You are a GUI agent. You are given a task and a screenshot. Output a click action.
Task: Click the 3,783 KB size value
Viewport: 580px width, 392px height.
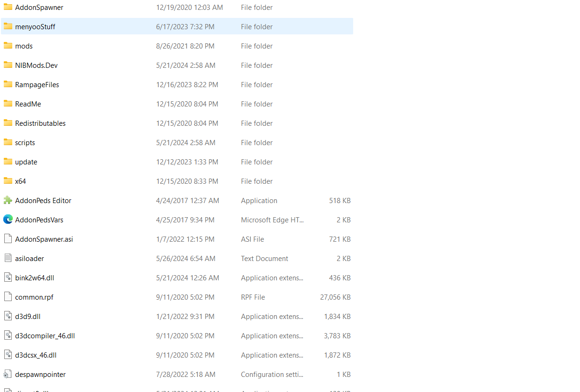point(337,336)
